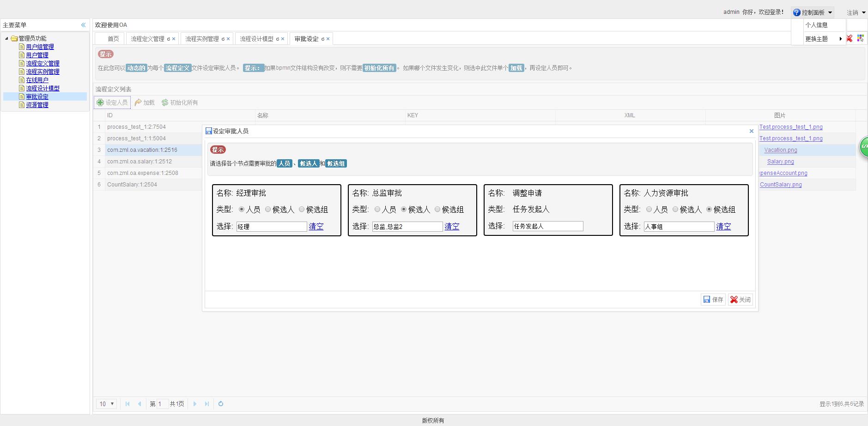
Task: Click the 关闭 button in the dialog
Action: (x=741, y=300)
